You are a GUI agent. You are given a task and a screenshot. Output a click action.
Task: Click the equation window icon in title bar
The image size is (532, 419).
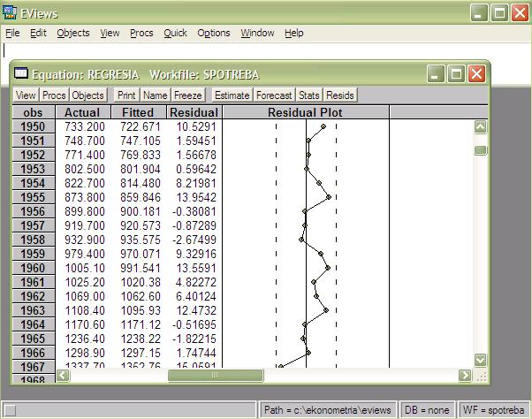[22, 74]
